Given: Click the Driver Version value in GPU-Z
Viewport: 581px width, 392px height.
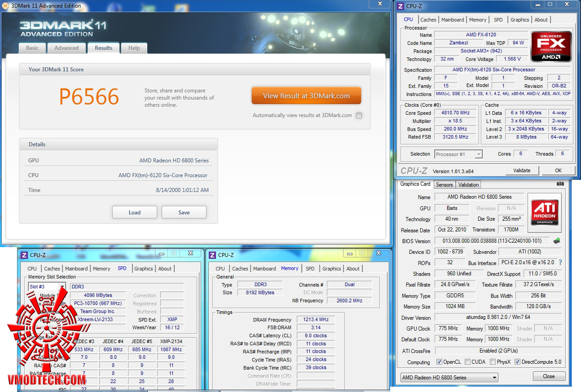Looking at the screenshot, I should pyautogui.click(x=498, y=318).
